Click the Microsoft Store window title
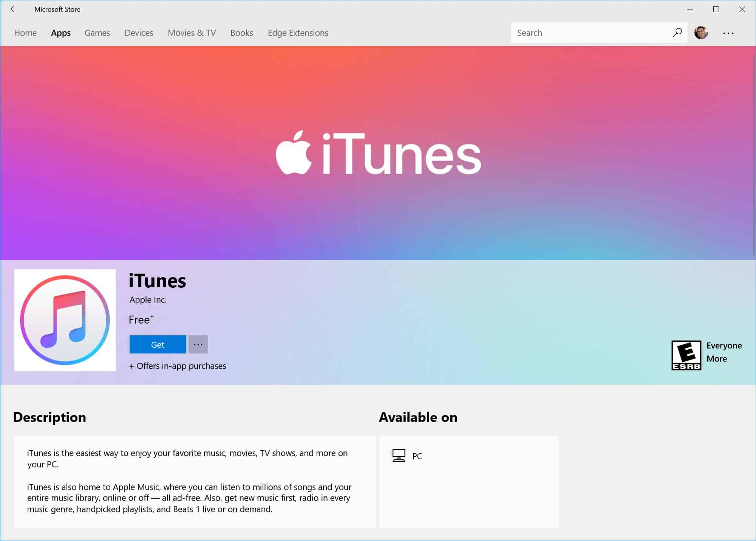Screen dimensions: 756x541 point(57,9)
